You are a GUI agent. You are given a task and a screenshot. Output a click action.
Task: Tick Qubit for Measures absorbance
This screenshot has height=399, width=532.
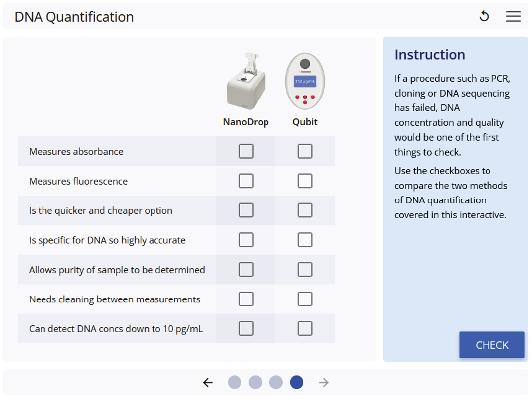(x=305, y=151)
